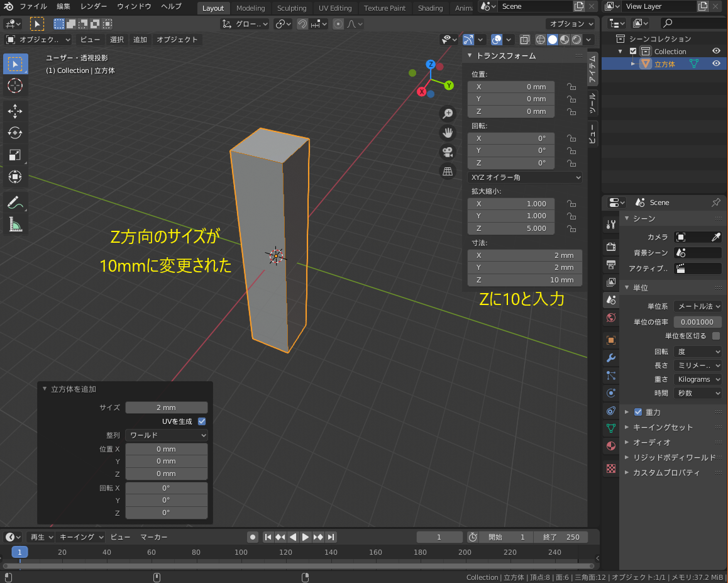Toggle X-ray display
The width and height of the screenshot is (728, 583).
(525, 40)
